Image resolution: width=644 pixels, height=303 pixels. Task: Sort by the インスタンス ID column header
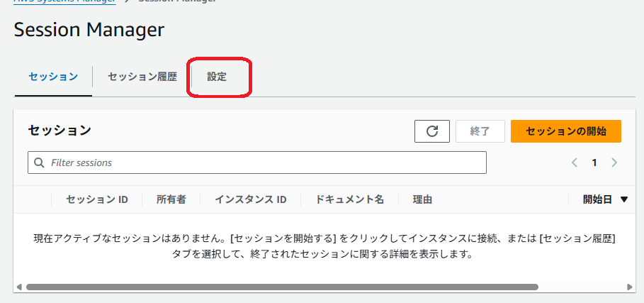[x=250, y=200]
